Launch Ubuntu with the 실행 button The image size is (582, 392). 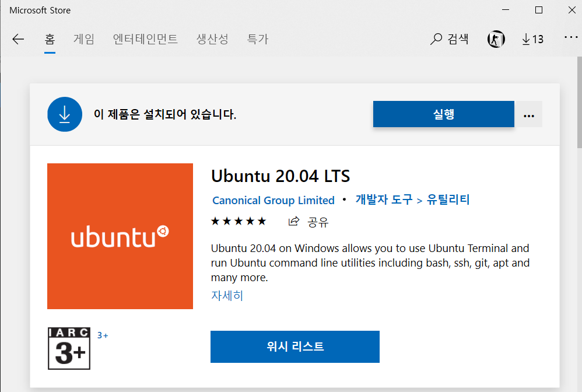pyautogui.click(x=443, y=114)
